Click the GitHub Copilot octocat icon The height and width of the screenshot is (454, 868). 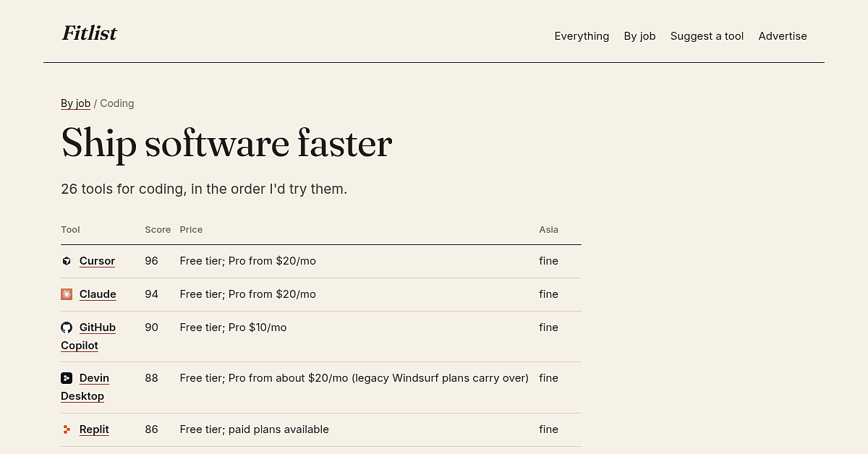tap(67, 327)
